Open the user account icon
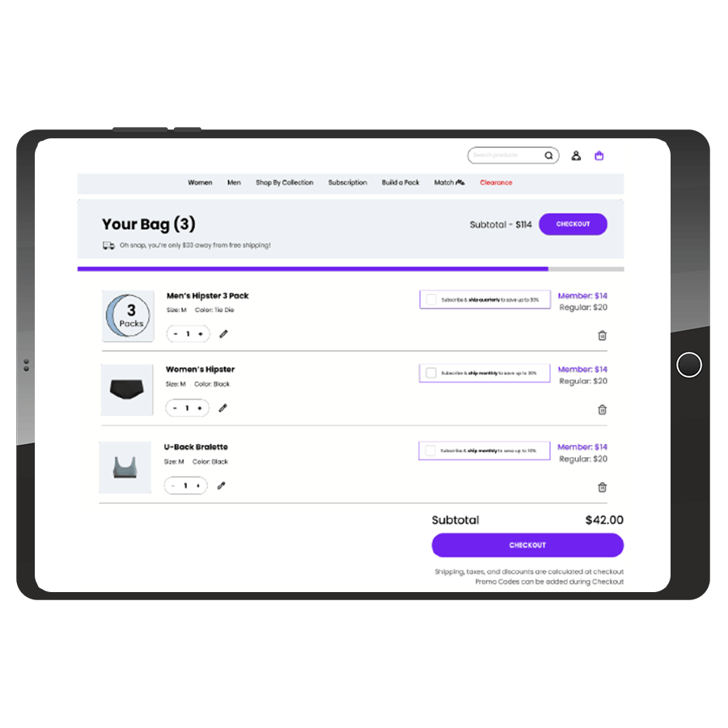The image size is (728, 728). coord(576,155)
